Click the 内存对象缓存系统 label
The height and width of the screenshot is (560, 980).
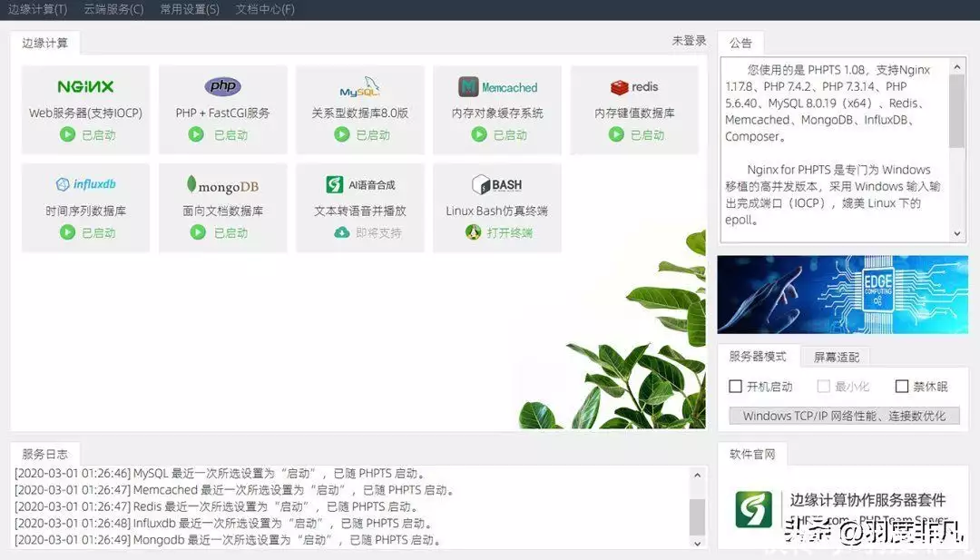click(x=497, y=113)
